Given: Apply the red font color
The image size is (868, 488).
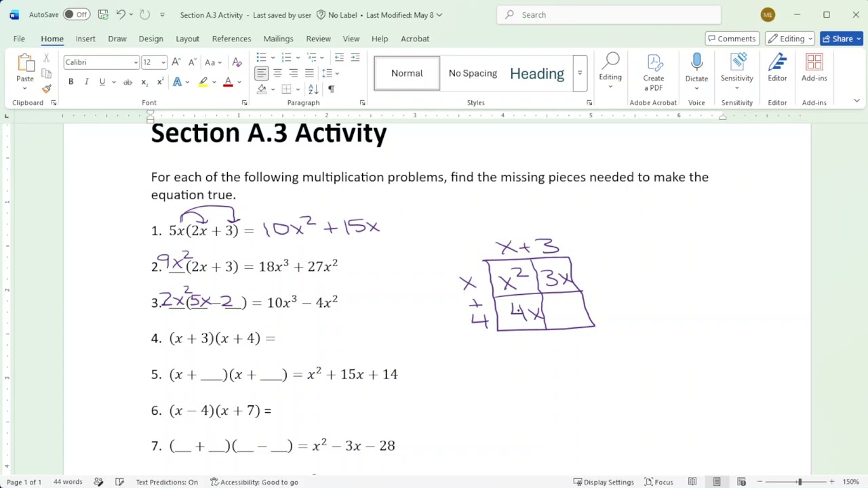Looking at the screenshot, I should click(x=228, y=82).
